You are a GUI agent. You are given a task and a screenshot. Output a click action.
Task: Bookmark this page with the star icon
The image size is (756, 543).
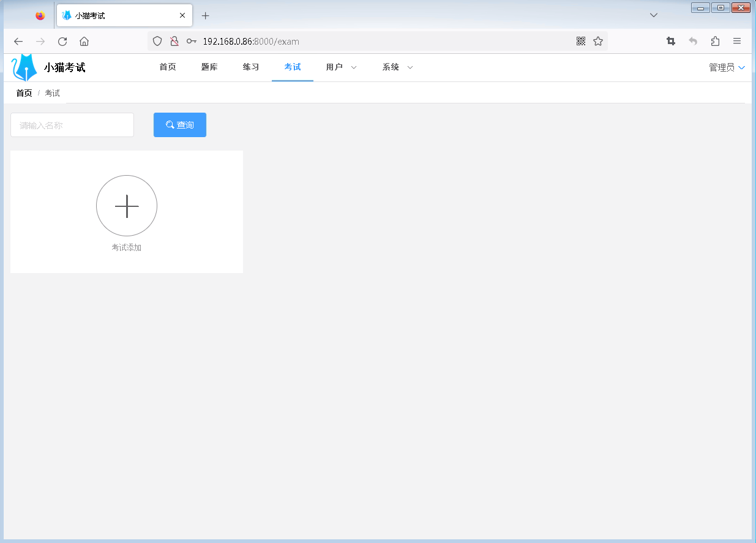[598, 41]
